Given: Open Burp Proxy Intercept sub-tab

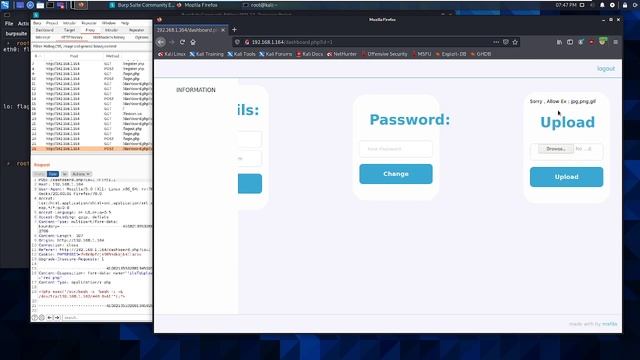Looking at the screenshot, I should click(x=43, y=37).
